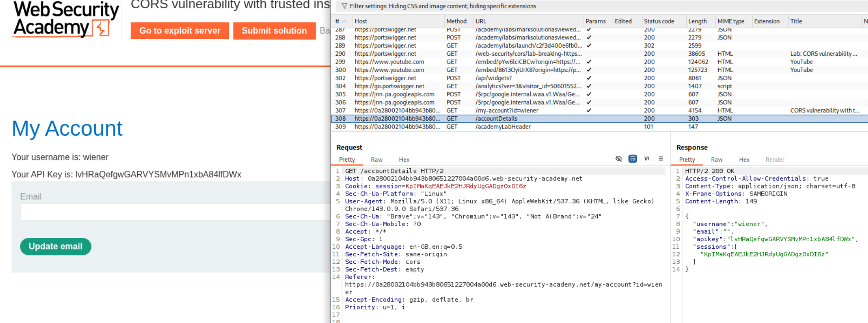Click the filter funnel icon
This screenshot has height=323, width=868.
pyautogui.click(x=344, y=6)
